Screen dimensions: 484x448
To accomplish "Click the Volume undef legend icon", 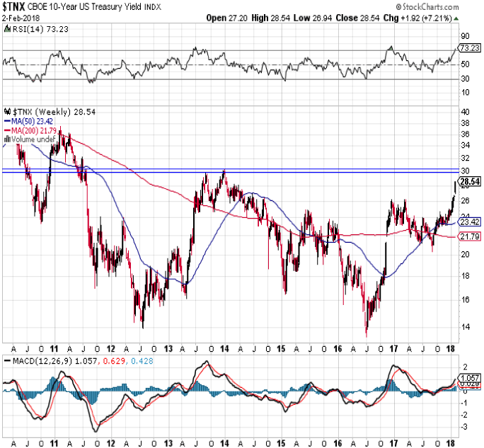I will pos(6,139).
